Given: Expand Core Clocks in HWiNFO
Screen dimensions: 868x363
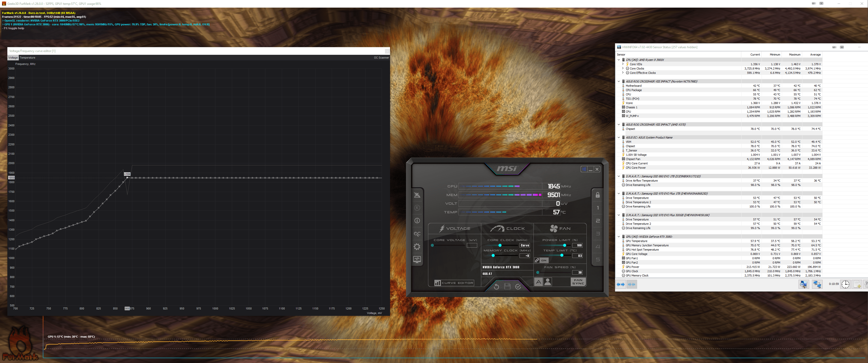Looking at the screenshot, I should pos(623,68).
